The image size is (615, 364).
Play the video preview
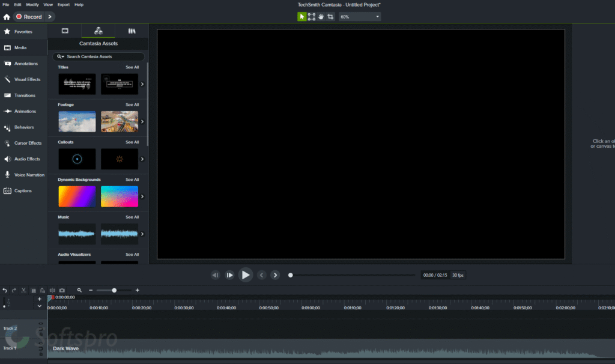(246, 275)
